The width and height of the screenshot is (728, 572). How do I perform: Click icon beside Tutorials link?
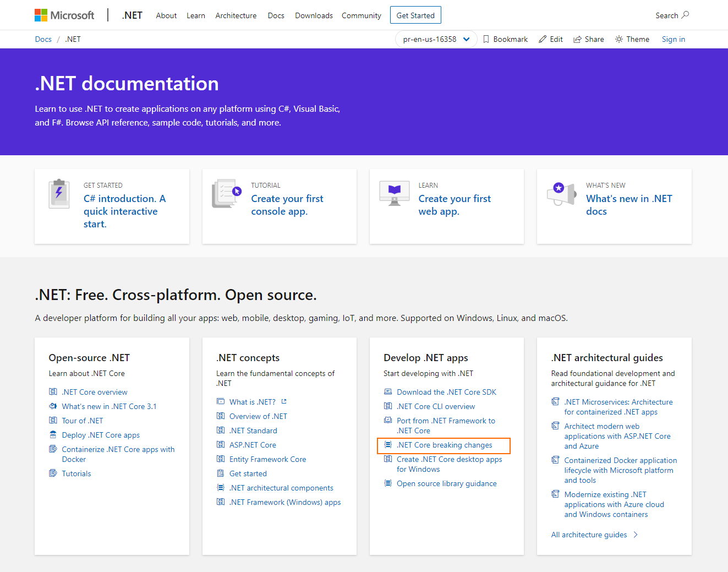[x=53, y=473]
